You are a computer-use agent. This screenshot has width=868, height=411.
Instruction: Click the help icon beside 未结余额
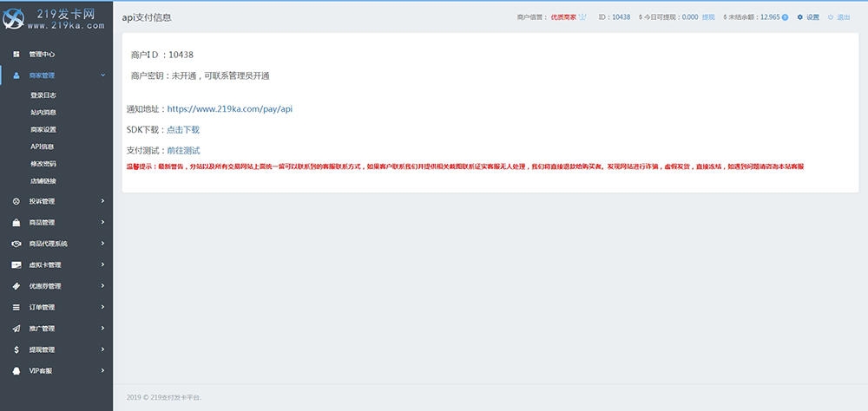click(785, 17)
